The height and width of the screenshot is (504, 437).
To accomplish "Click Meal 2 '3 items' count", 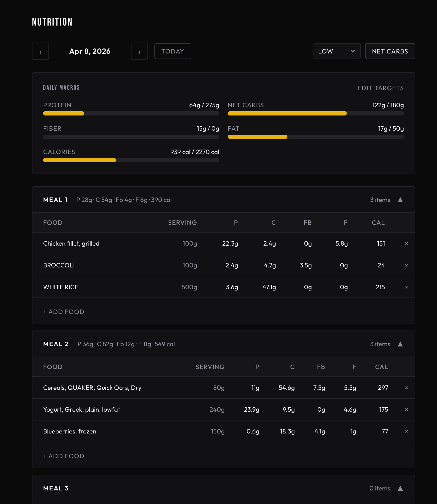I will click(x=380, y=344).
